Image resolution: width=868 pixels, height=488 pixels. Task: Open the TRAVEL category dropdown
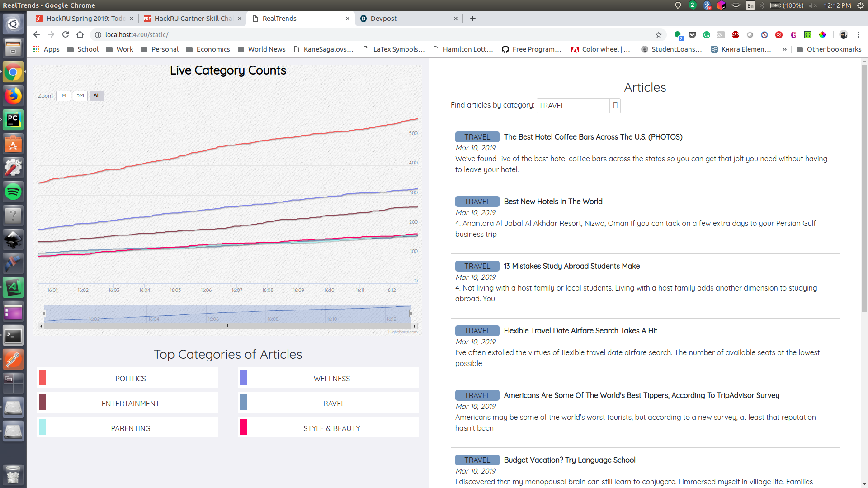point(615,106)
